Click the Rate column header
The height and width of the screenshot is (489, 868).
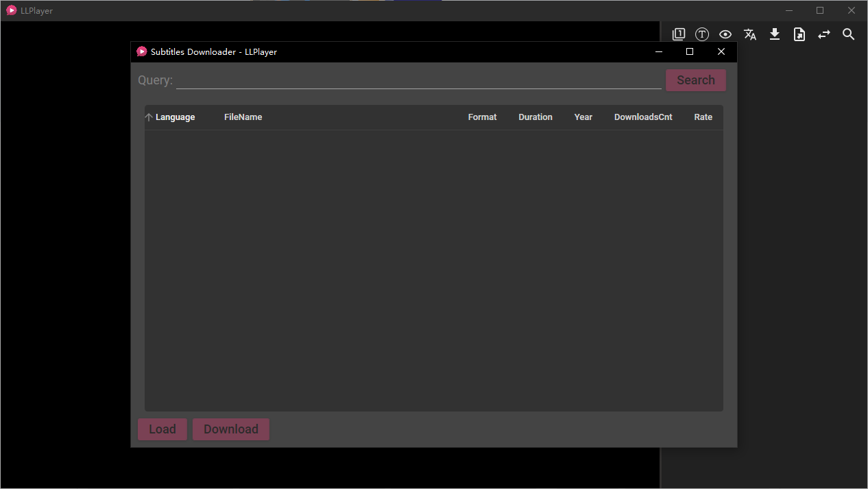pyautogui.click(x=703, y=117)
